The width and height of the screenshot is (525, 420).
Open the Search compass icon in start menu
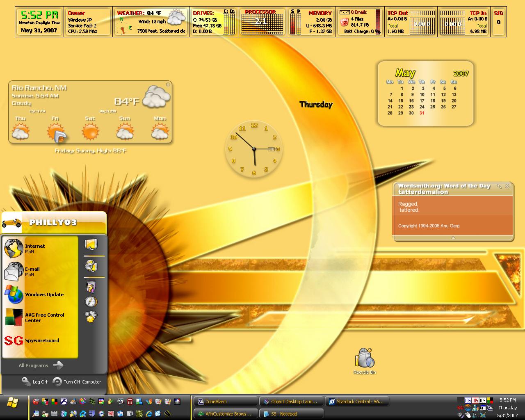tap(91, 301)
